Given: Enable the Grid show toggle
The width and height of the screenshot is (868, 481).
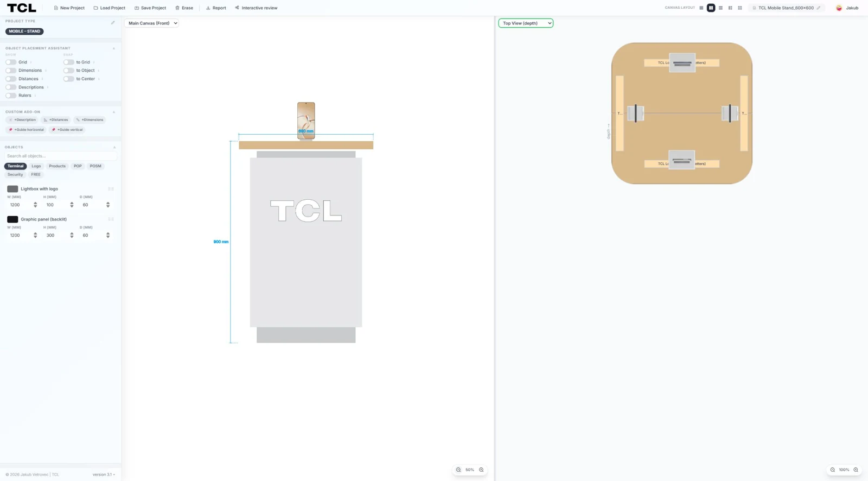Looking at the screenshot, I should tap(11, 62).
